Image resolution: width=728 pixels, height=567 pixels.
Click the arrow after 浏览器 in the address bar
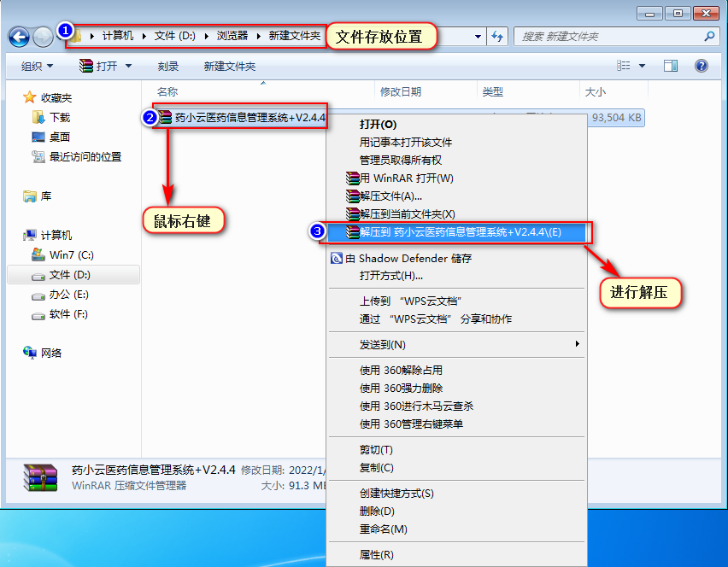(x=259, y=36)
